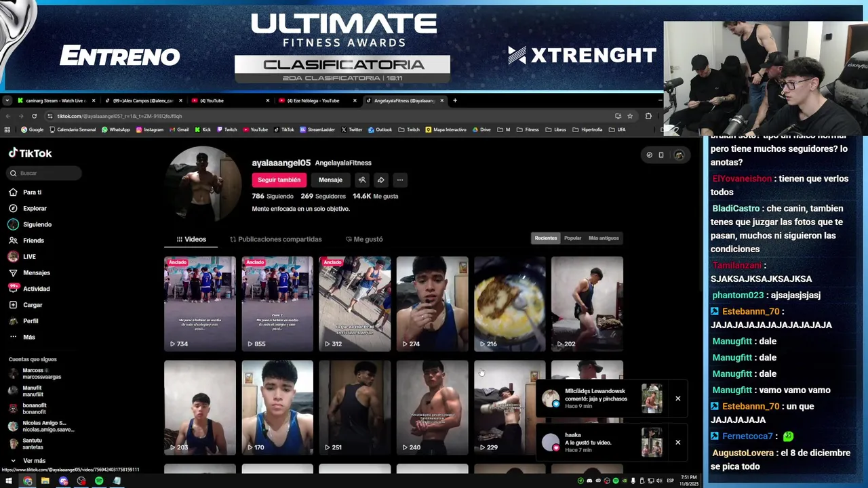868x488 pixels.
Task: Open the browser extensions puzzle icon
Action: pyautogui.click(x=648, y=116)
